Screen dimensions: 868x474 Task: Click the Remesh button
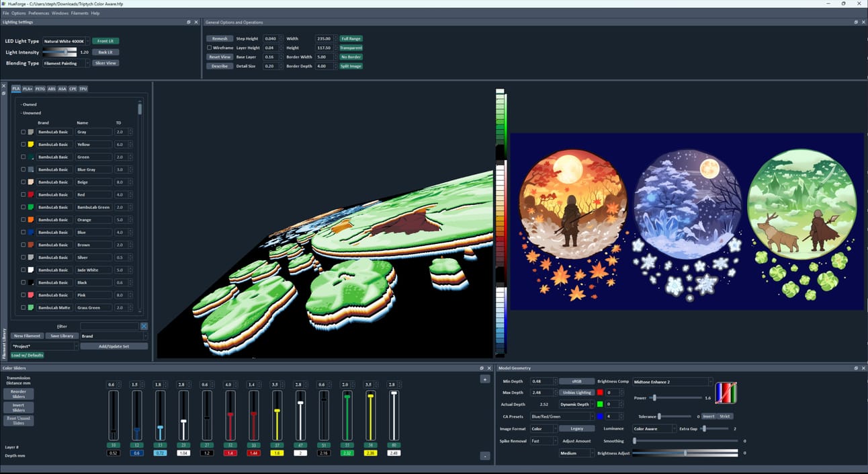tap(220, 39)
